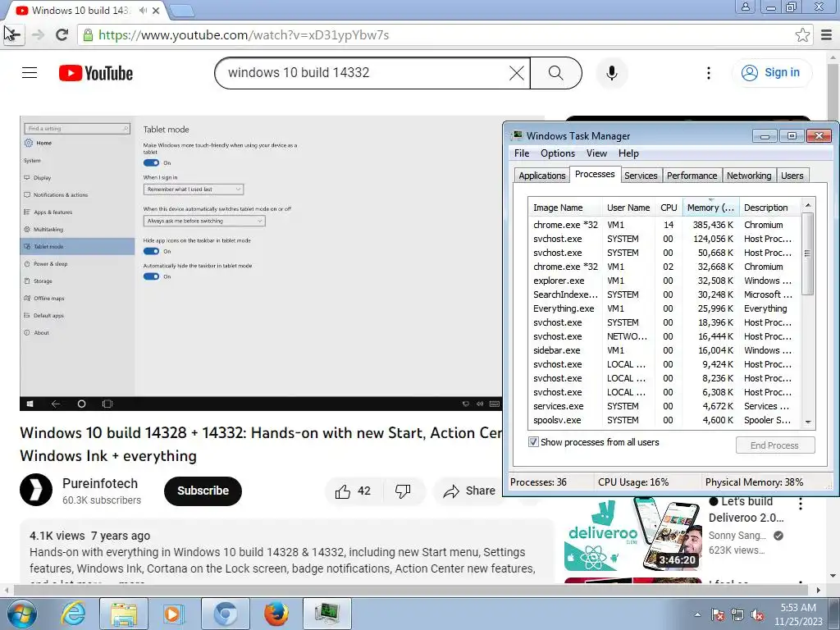Click the End Process button
Viewport: 840px width, 630px height.
point(774,445)
